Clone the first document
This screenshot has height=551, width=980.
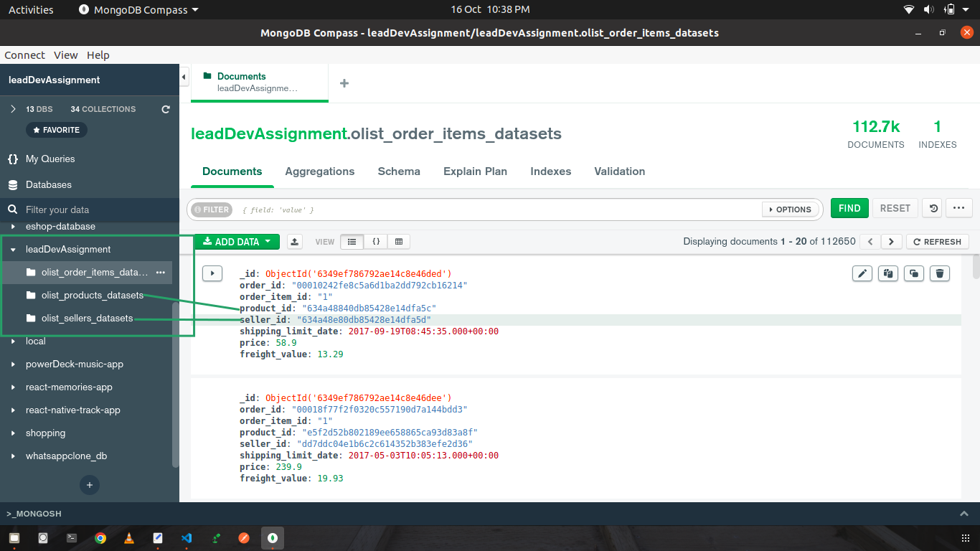[914, 273]
